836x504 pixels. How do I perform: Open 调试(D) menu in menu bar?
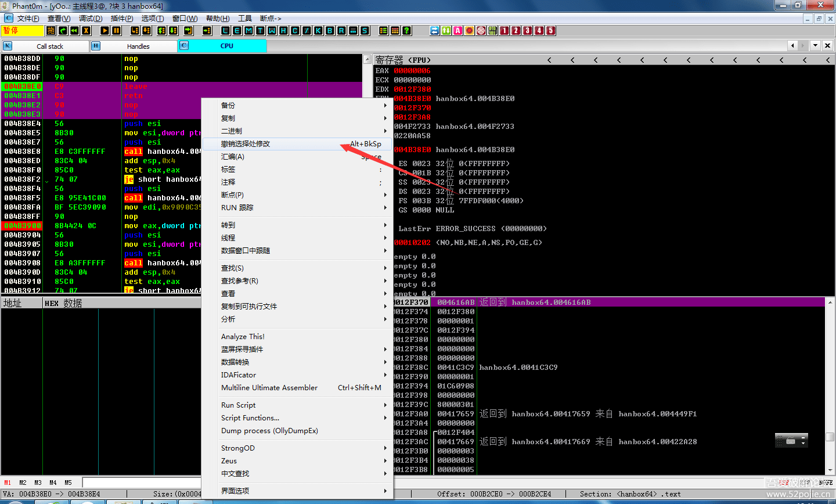point(91,19)
